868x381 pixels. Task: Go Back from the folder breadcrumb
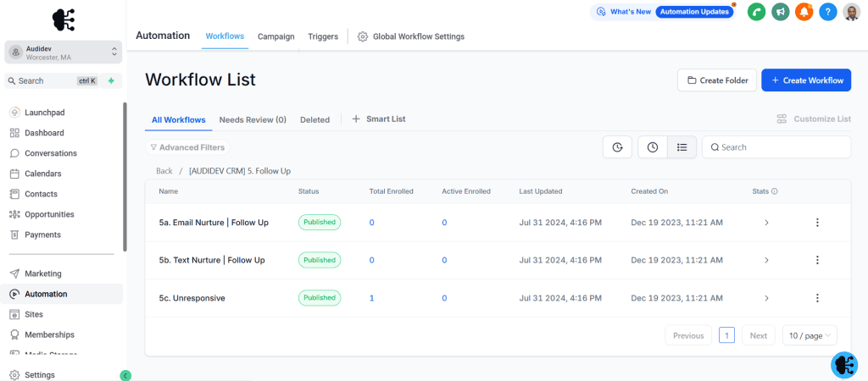pyautogui.click(x=164, y=171)
